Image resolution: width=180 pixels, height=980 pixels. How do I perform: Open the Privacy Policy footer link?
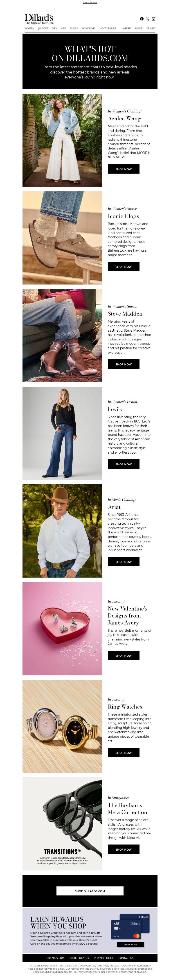pyautogui.click(x=104, y=958)
